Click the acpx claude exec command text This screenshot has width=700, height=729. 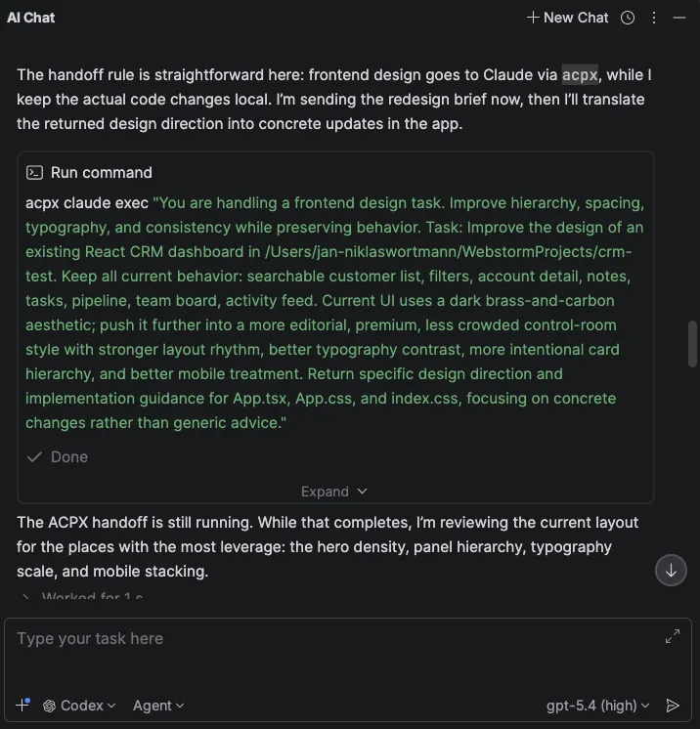88,203
